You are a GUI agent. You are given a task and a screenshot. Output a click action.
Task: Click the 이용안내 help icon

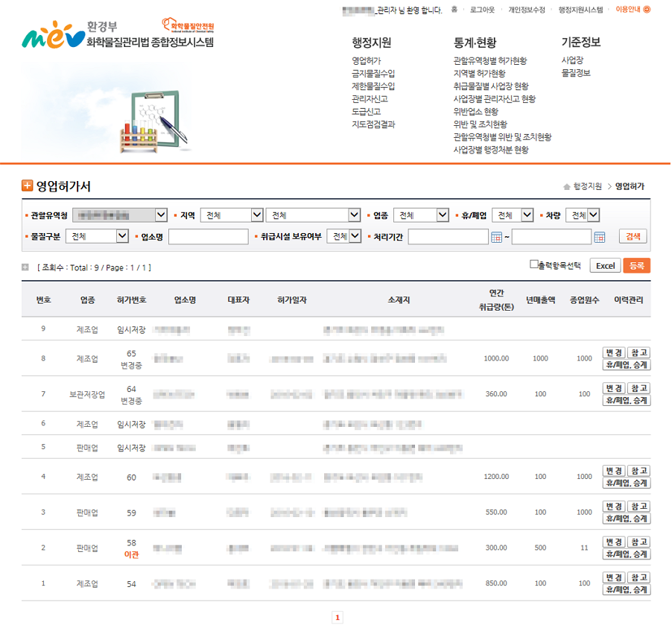pos(647,10)
